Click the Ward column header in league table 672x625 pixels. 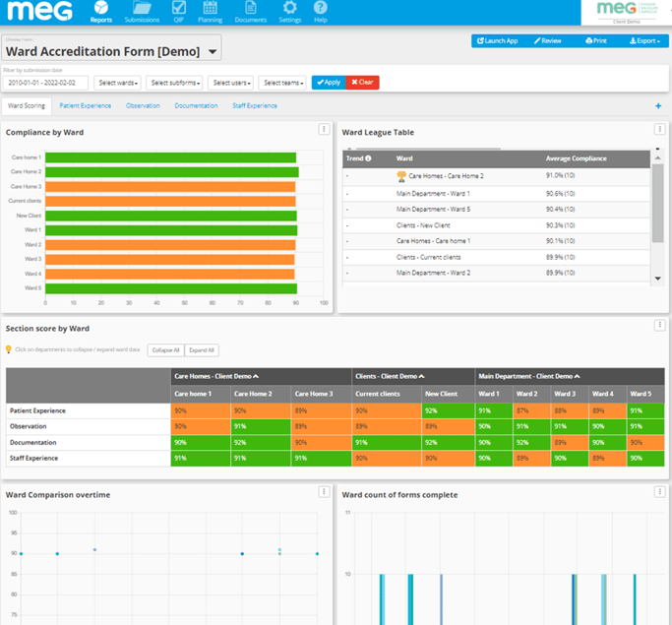pos(404,158)
